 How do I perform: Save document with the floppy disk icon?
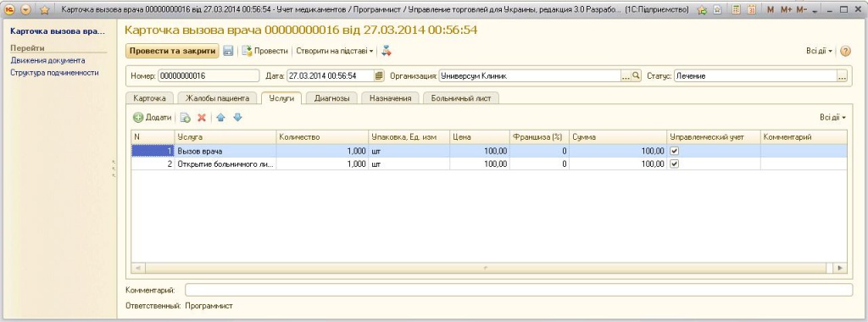coord(228,51)
